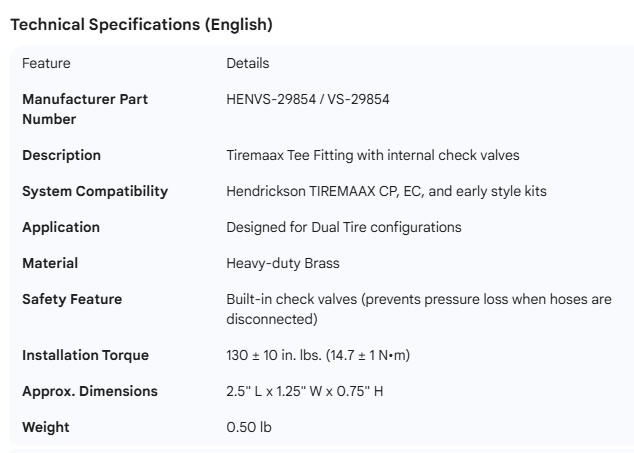Select the Safety Feature label
This screenshot has width=634, height=453.
(72, 299)
